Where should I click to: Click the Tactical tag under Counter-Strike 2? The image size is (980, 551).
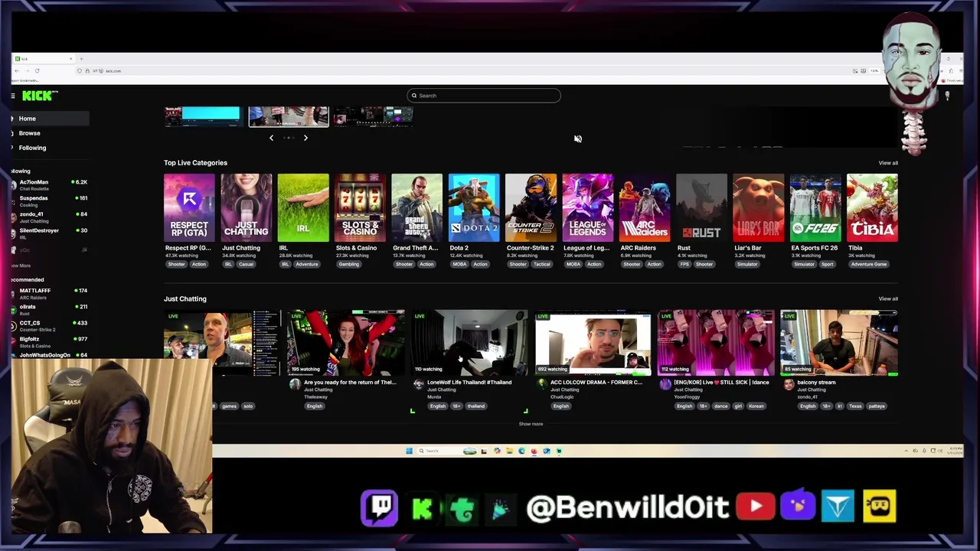[542, 265]
